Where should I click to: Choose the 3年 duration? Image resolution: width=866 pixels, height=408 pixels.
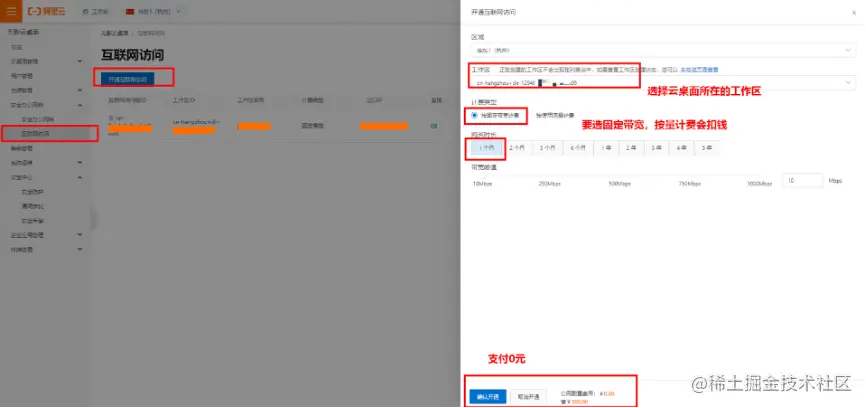(656, 148)
